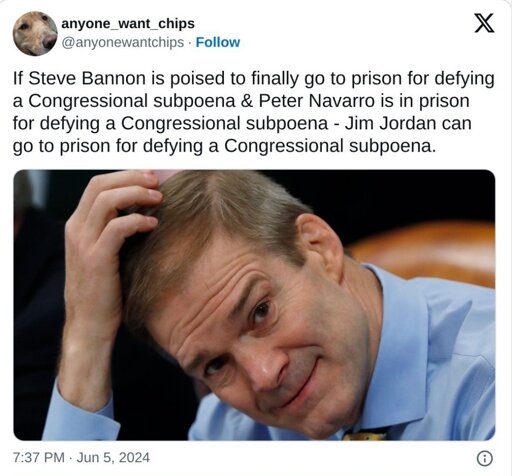Viewport: 512px width, 476px height.
Task: Click the last line ending "Congressional subpoena."
Action: pos(224,146)
